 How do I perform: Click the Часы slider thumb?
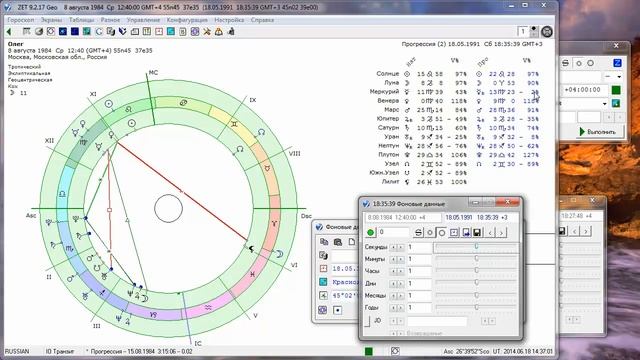(476, 270)
